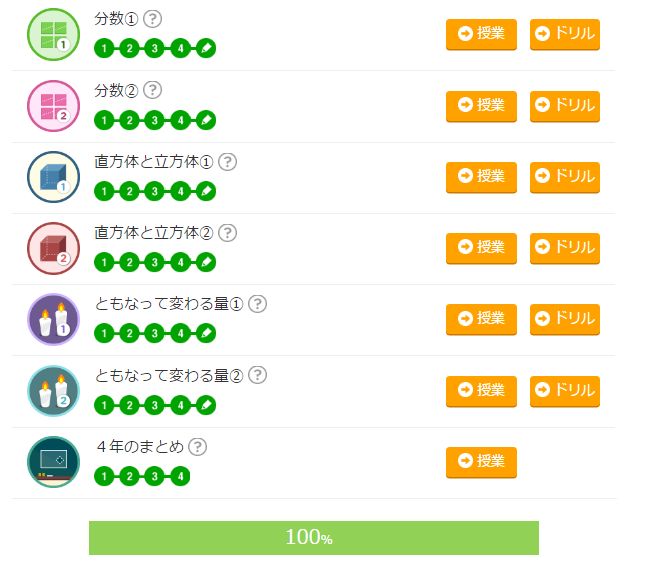Image resolution: width=645 pixels, height=577 pixels.
Task: Start the ドリル for 分数②
Action: [565, 106]
